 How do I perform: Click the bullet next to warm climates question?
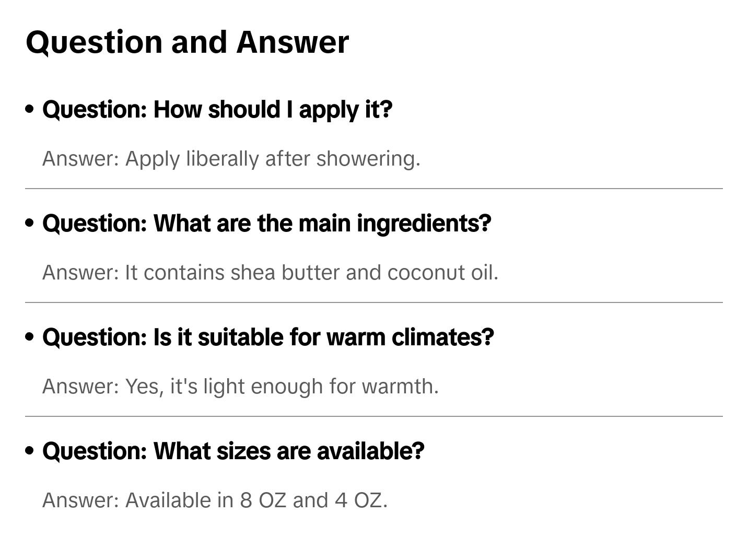tap(30, 337)
